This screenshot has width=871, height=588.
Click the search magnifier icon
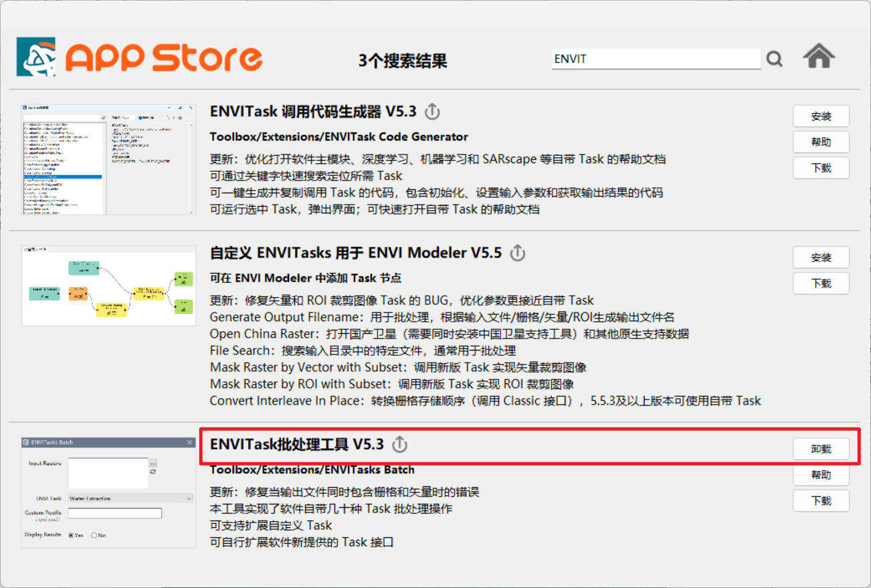(774, 60)
